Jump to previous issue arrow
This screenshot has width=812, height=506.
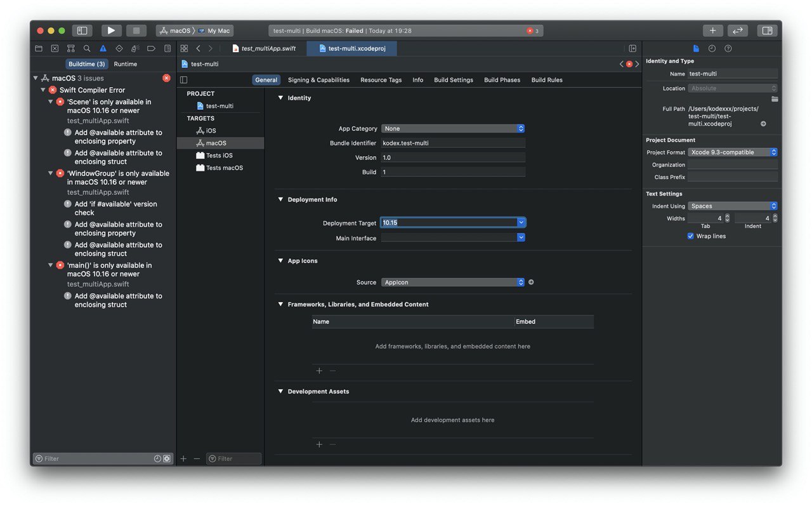(622, 64)
